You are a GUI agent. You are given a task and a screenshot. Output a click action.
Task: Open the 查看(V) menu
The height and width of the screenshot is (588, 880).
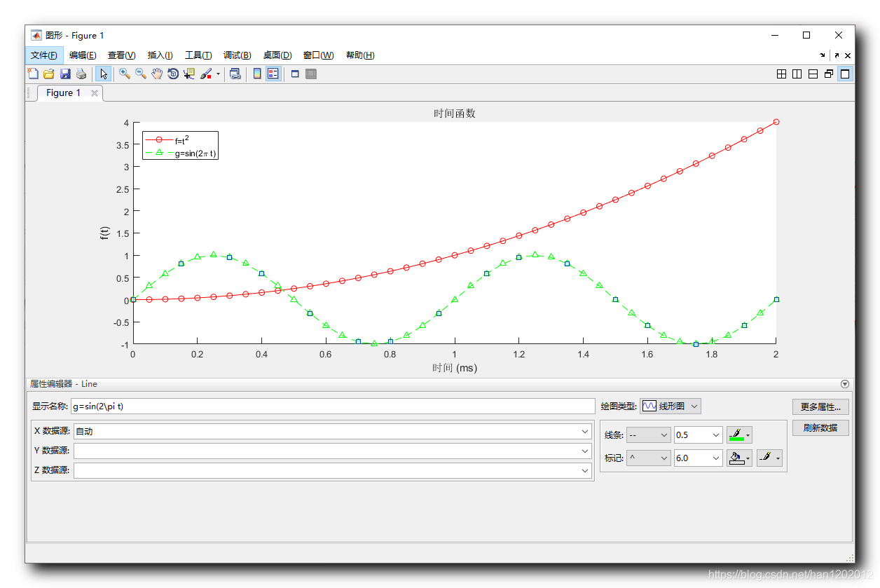[x=122, y=55]
